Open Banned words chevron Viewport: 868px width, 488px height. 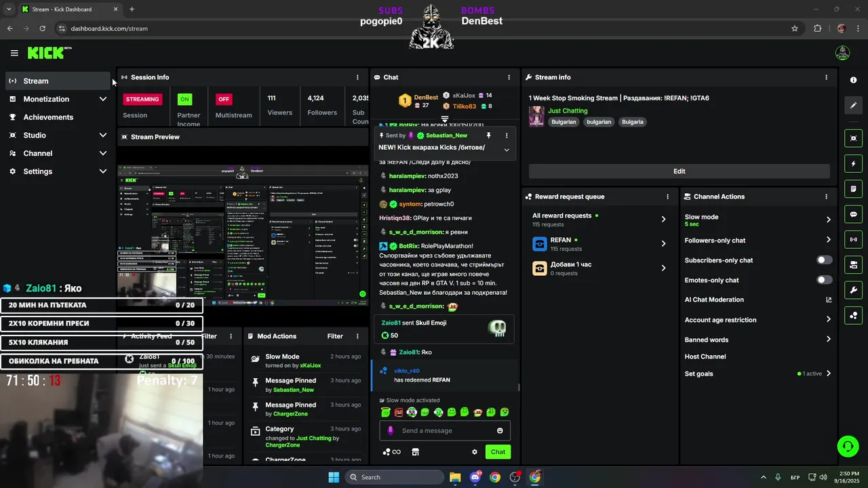click(829, 340)
